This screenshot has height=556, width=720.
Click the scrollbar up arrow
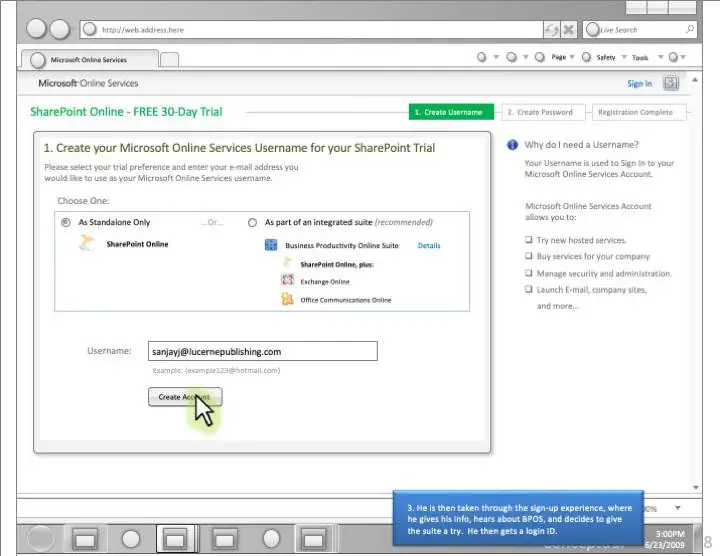point(695,80)
